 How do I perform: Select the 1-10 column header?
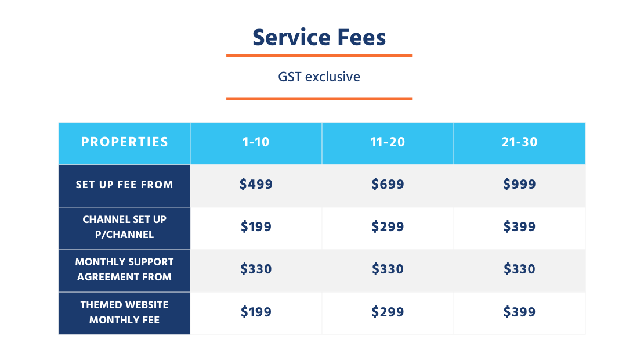tap(256, 142)
